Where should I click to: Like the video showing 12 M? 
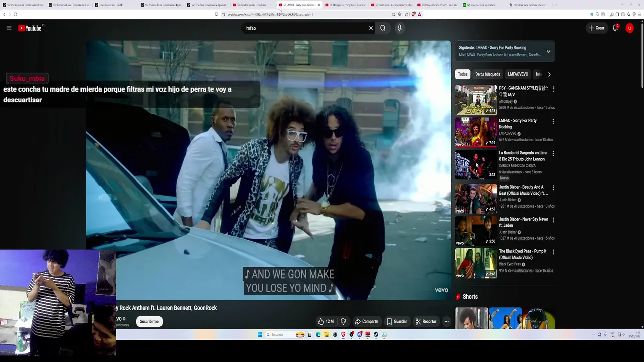326,321
